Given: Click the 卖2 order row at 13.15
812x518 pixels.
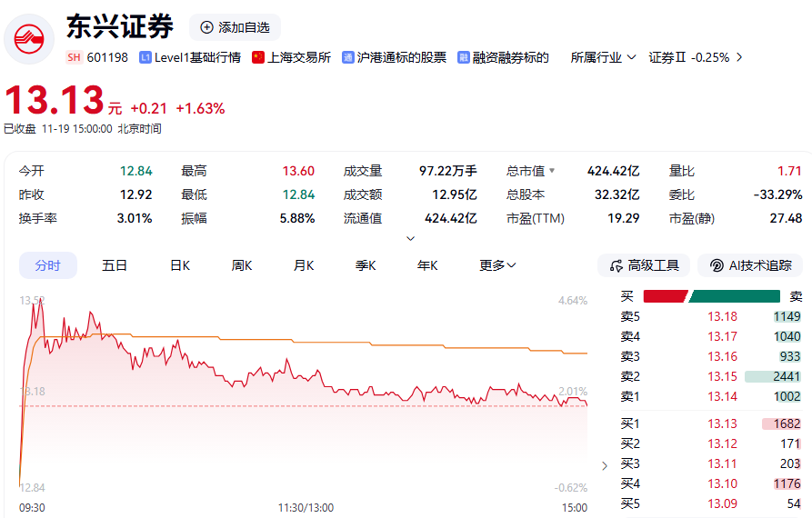Looking at the screenshot, I should point(709,376).
